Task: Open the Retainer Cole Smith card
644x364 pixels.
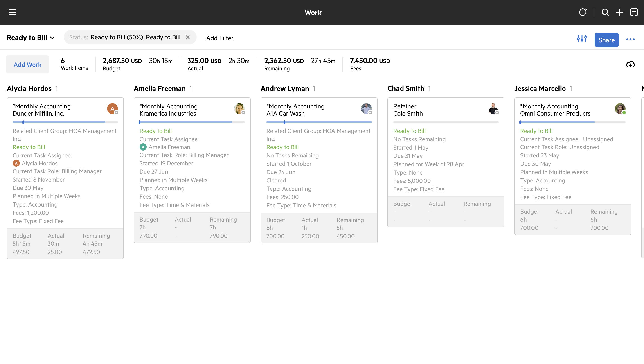Action: click(408, 110)
